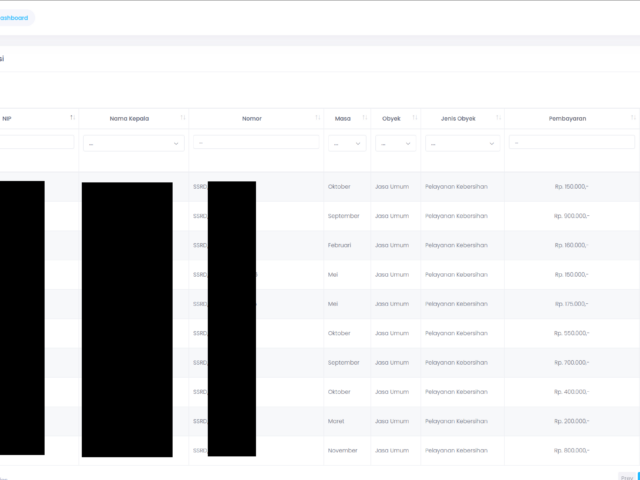
Task: Click Jasa Umum in the Februari row
Action: pyautogui.click(x=392, y=245)
